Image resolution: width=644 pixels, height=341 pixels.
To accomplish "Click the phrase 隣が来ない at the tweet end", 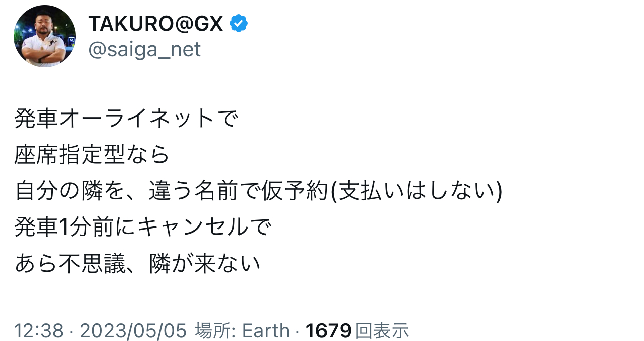I will point(205,264).
